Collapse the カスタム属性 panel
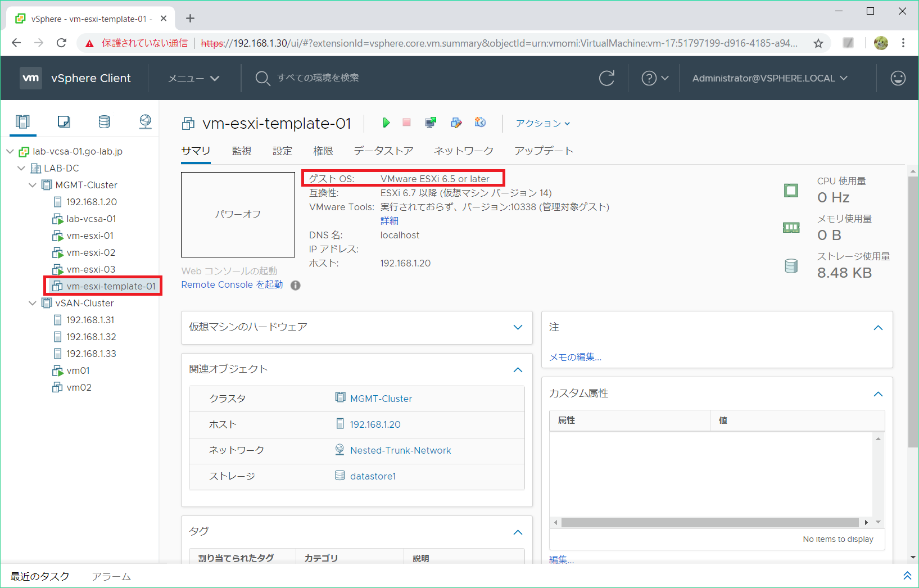 [x=878, y=394]
